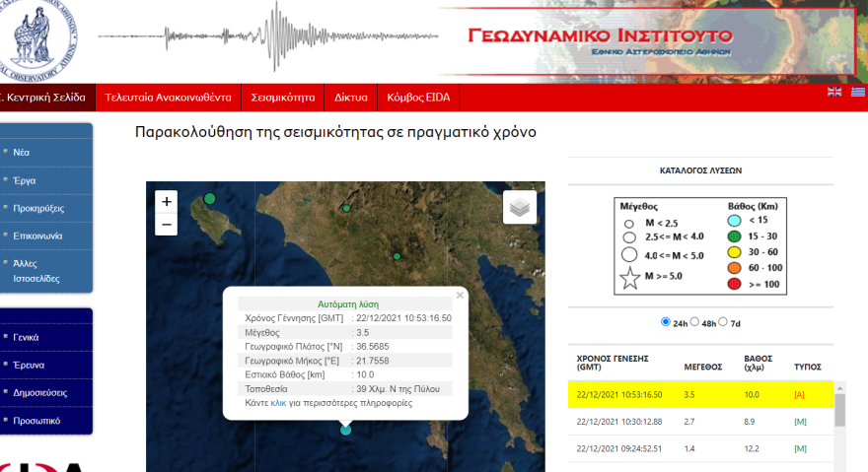Go to Έργα in the sidebar
Screen dimensions: 868x472
(25, 180)
